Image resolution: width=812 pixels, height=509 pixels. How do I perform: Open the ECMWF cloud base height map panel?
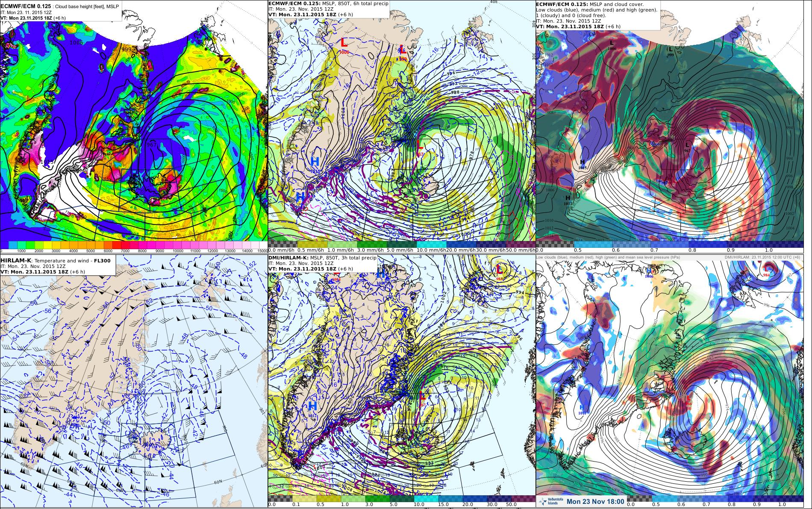[x=134, y=127]
